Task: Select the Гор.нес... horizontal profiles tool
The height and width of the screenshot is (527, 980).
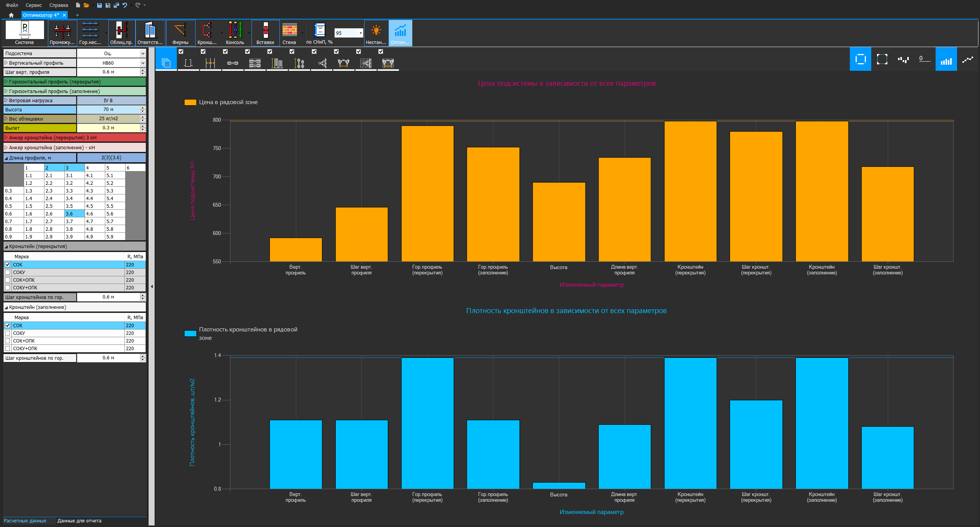Action: pyautogui.click(x=90, y=33)
